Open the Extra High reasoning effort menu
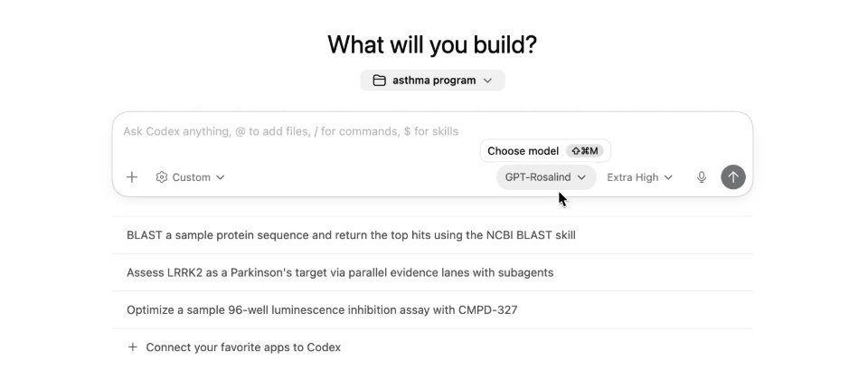 pos(633,177)
